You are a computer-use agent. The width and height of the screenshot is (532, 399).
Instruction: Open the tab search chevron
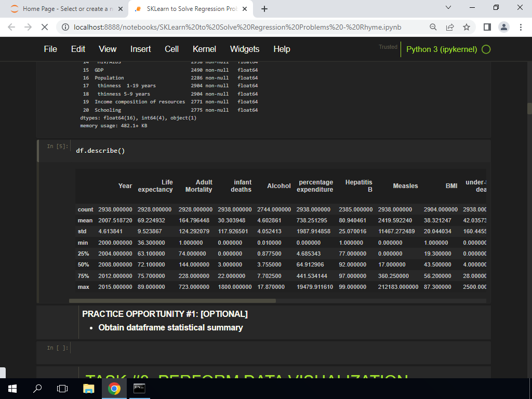[448, 7]
